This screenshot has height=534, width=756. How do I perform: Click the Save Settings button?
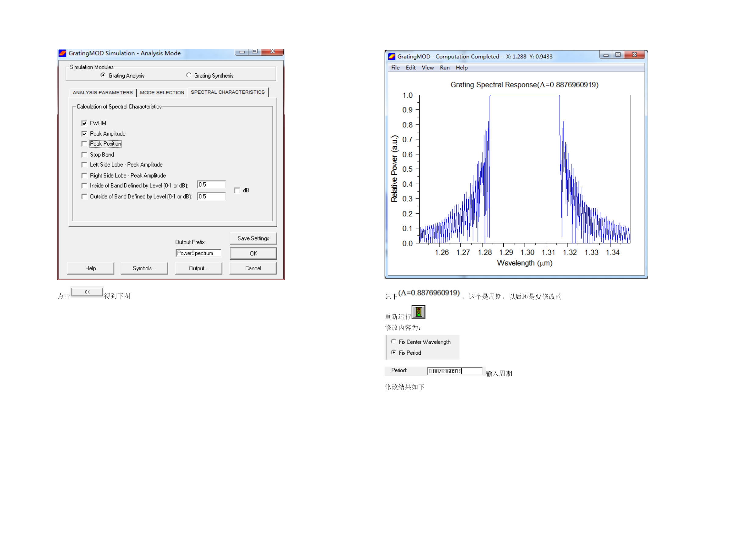pyautogui.click(x=253, y=238)
